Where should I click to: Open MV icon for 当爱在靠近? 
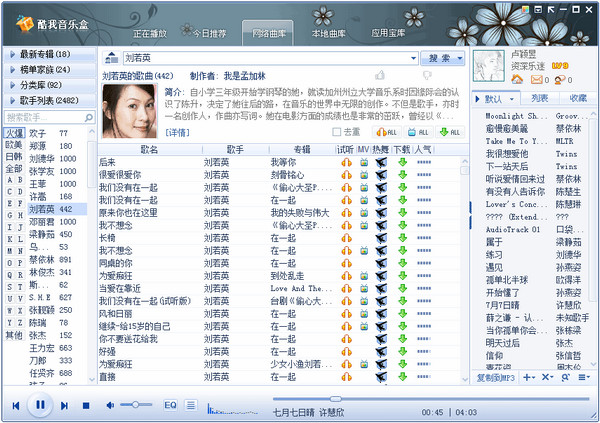coord(364,289)
